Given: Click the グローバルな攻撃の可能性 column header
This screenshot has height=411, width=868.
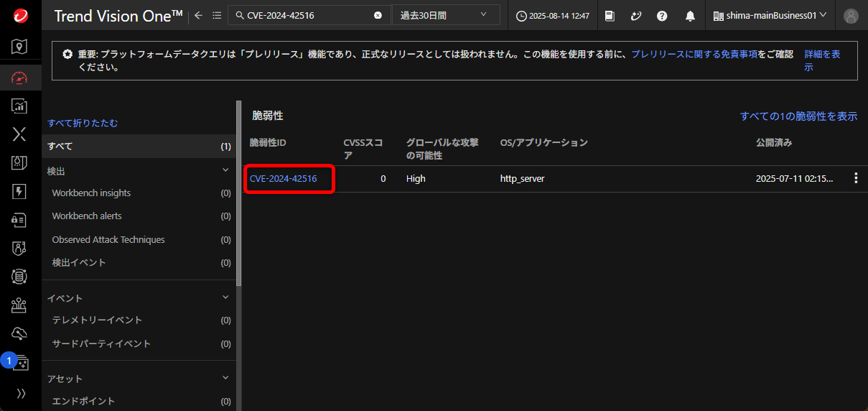Looking at the screenshot, I should 442,149.
